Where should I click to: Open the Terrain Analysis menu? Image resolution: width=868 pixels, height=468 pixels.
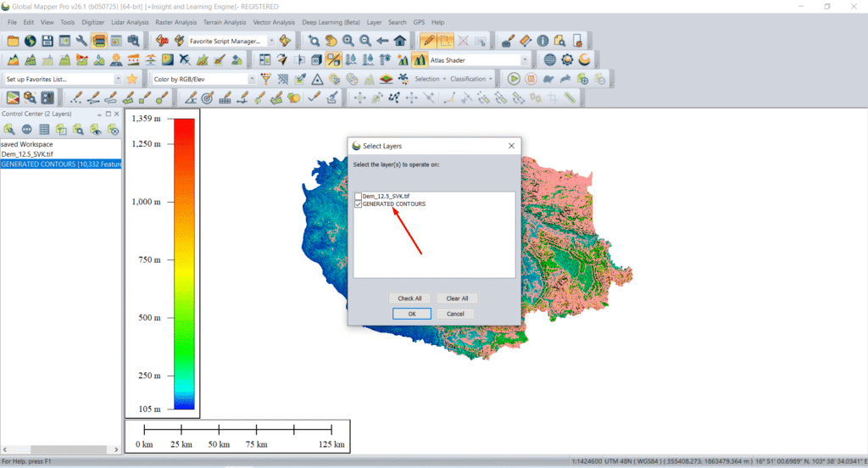click(224, 22)
